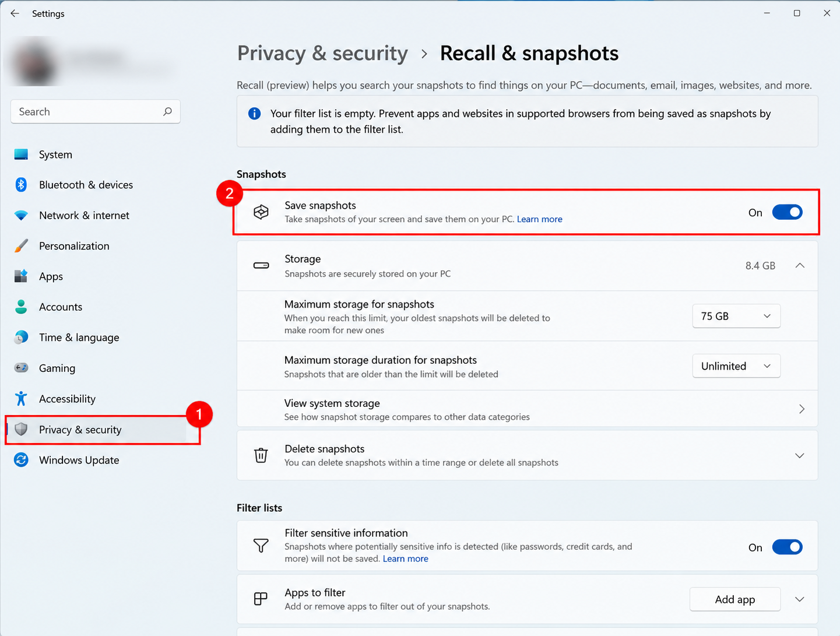Disable the Filter sensitive information toggle
The width and height of the screenshot is (840, 636).
pos(787,547)
